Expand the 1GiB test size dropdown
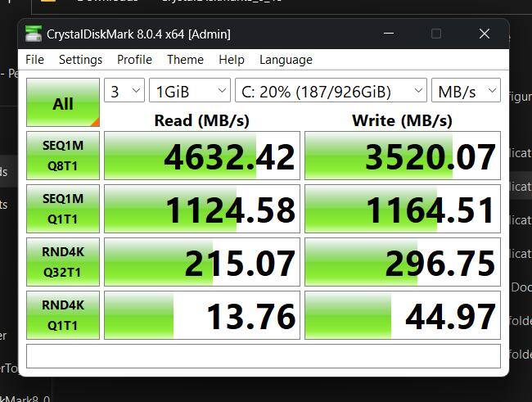This screenshot has width=532, height=402. [189, 92]
